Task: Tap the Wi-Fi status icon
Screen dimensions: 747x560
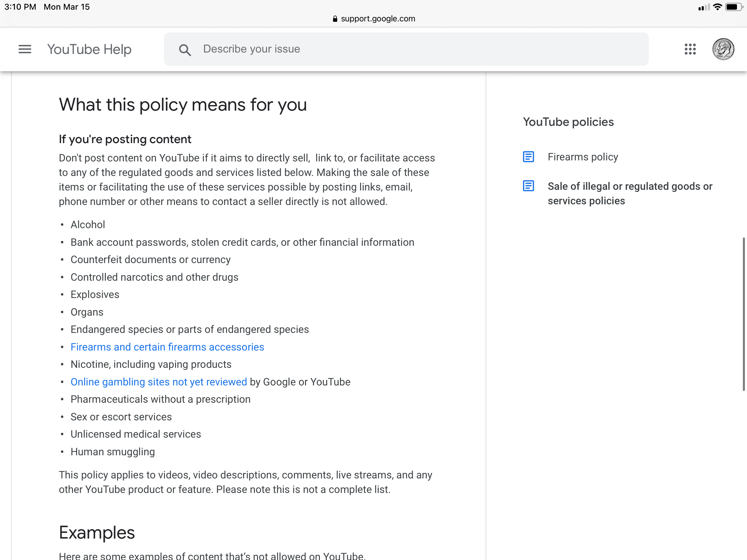Action: pos(718,7)
